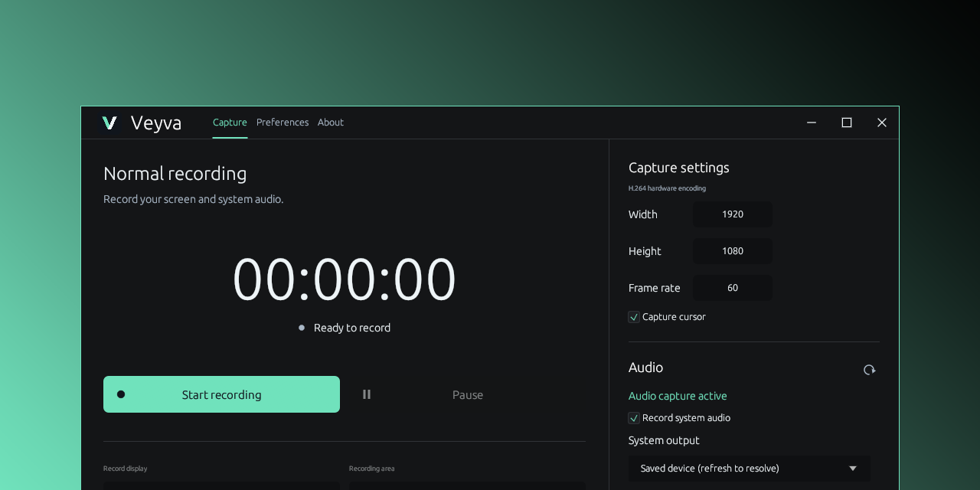The width and height of the screenshot is (980, 490).
Task: Change the Frame rate field value 60
Action: pyautogui.click(x=733, y=288)
